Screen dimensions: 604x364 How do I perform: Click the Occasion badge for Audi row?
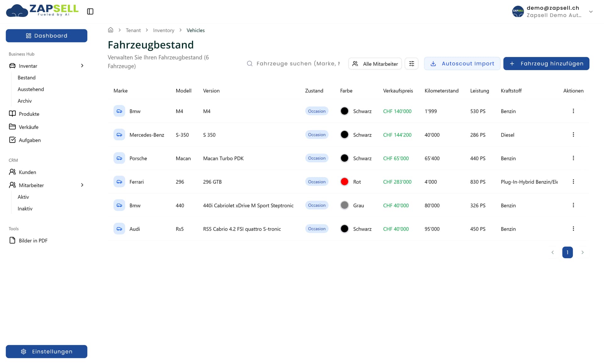(x=317, y=229)
